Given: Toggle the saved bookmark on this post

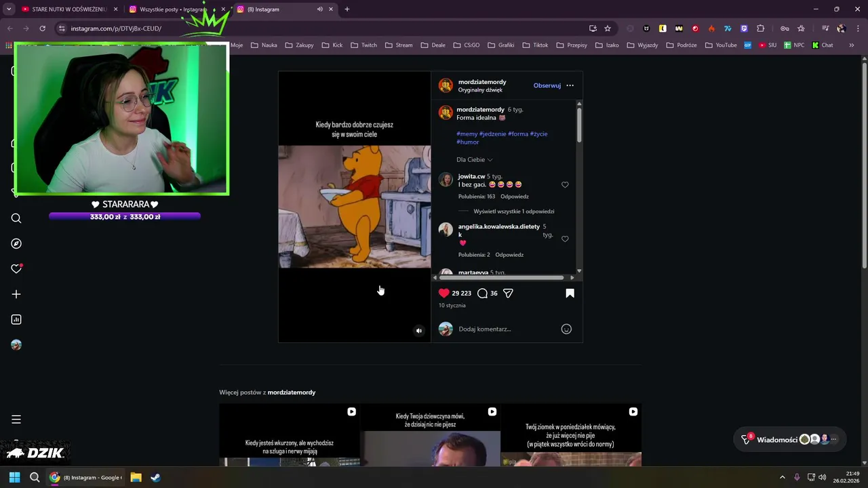Looking at the screenshot, I should 570,293.
